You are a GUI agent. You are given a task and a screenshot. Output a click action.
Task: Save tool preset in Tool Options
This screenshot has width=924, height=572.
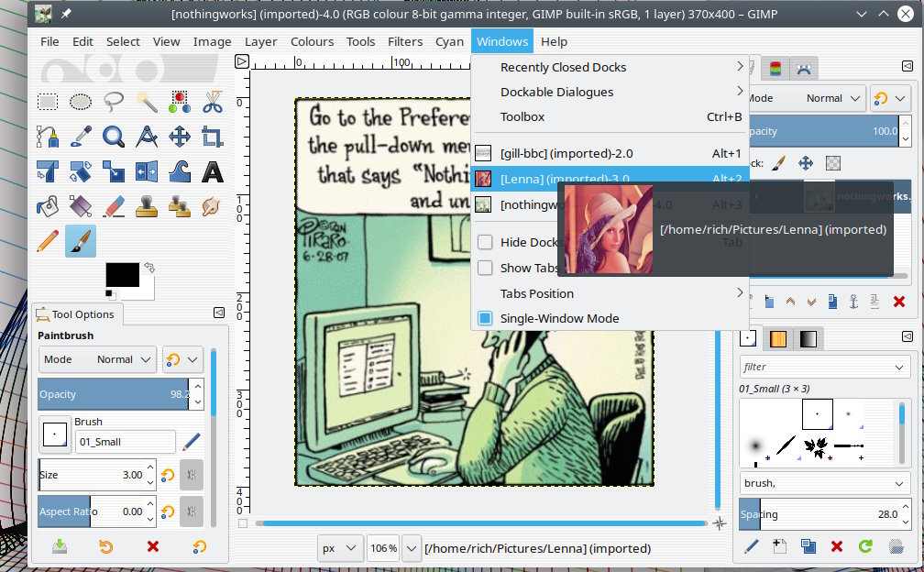coord(59,546)
